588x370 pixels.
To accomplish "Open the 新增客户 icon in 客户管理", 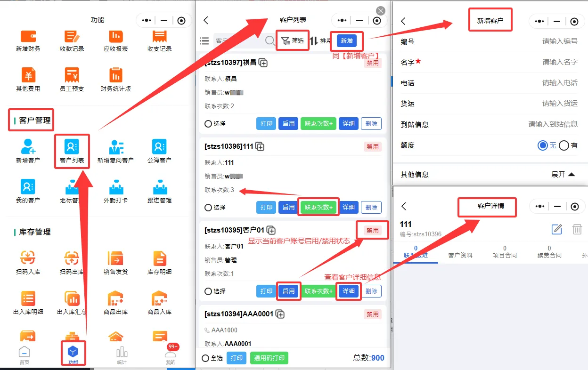I will click(28, 147).
